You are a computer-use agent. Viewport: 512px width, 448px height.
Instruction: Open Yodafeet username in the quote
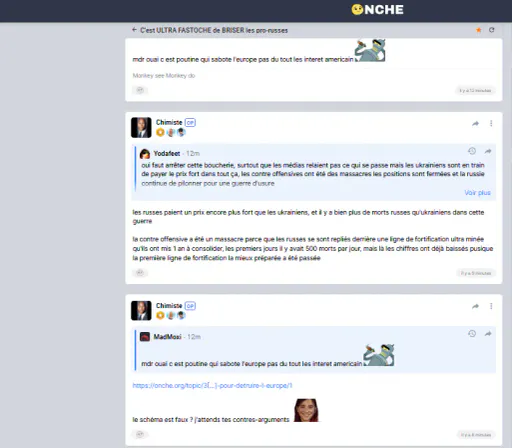[167, 154]
